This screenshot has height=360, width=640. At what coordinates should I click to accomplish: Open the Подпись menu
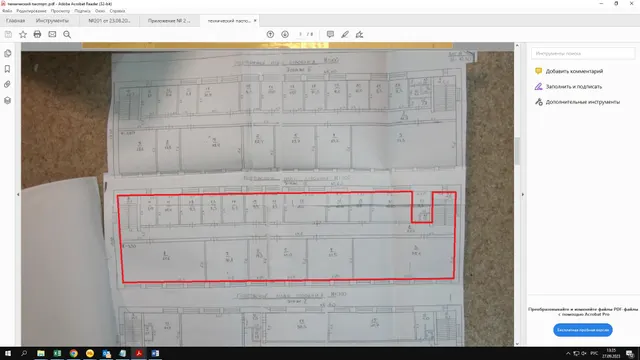coord(82,11)
